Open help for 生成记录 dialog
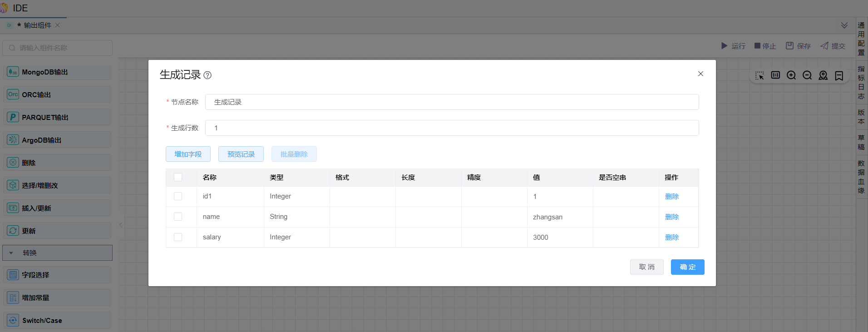Image resolution: width=868 pixels, height=332 pixels. point(207,75)
